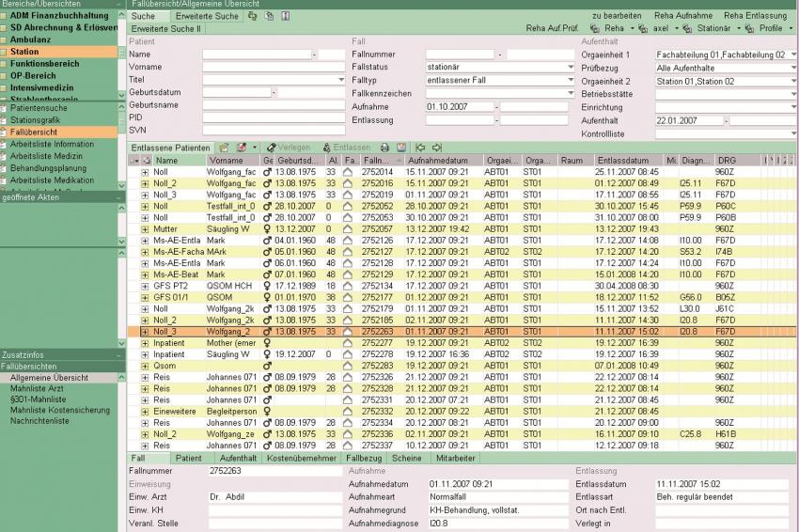Click 'Reha Aufnahme' button
Screen dimensions: 799x532
click(683, 16)
